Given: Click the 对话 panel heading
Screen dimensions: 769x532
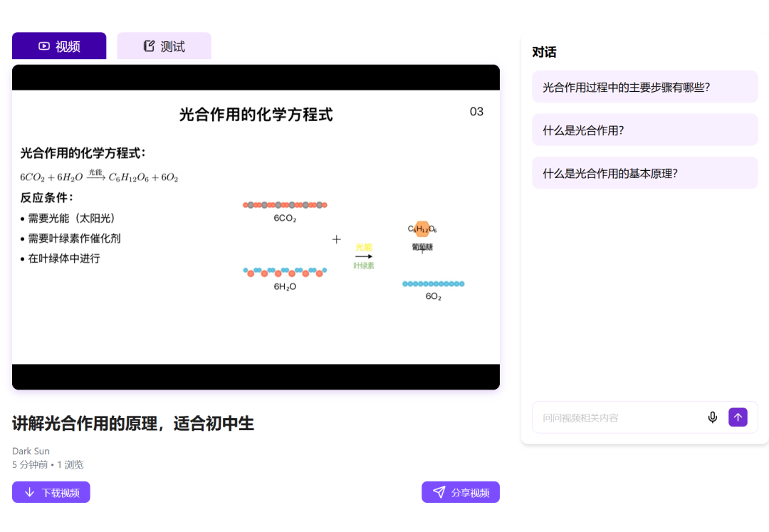Looking at the screenshot, I should point(544,53).
